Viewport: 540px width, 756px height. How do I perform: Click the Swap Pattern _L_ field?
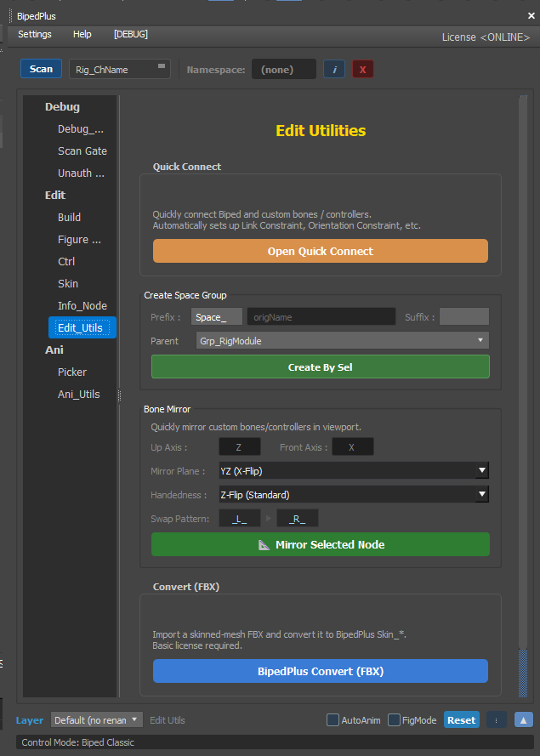240,518
